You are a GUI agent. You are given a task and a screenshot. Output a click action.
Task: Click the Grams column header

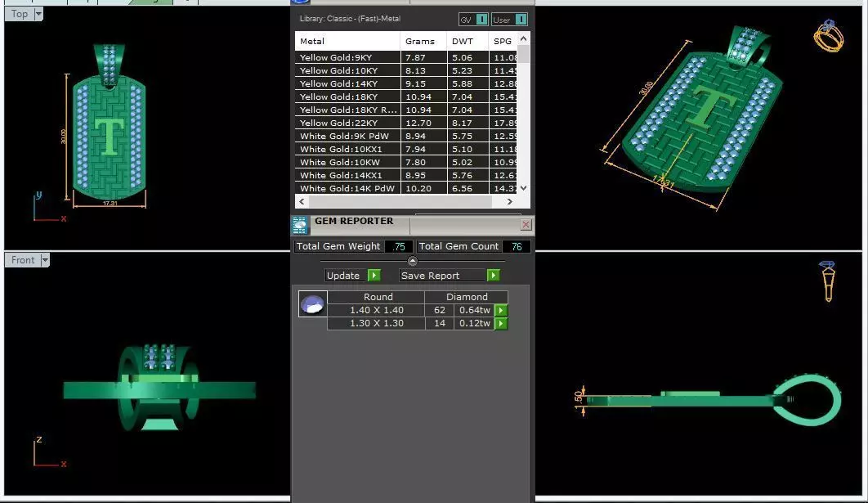click(423, 41)
